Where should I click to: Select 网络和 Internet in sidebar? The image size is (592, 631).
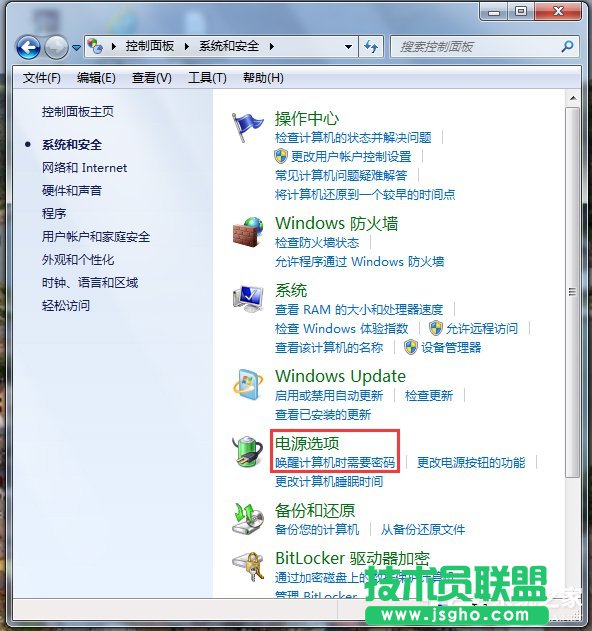[84, 167]
